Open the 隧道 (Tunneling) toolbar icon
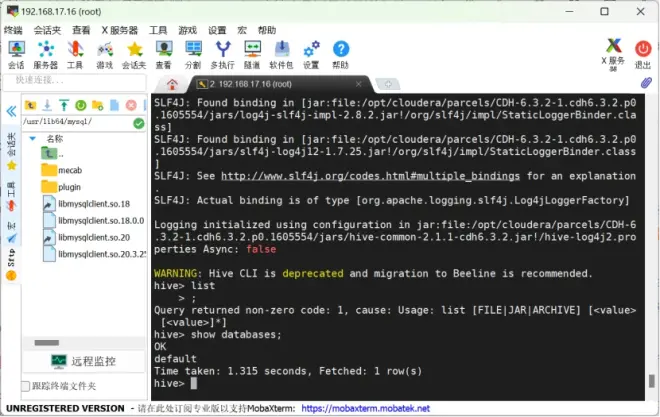 pos(252,55)
